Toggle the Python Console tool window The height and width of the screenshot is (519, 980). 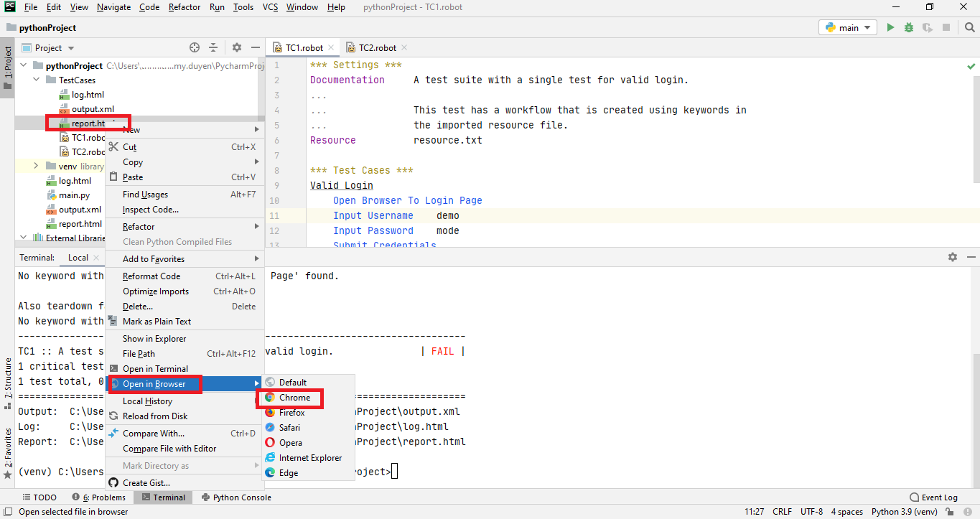236,497
